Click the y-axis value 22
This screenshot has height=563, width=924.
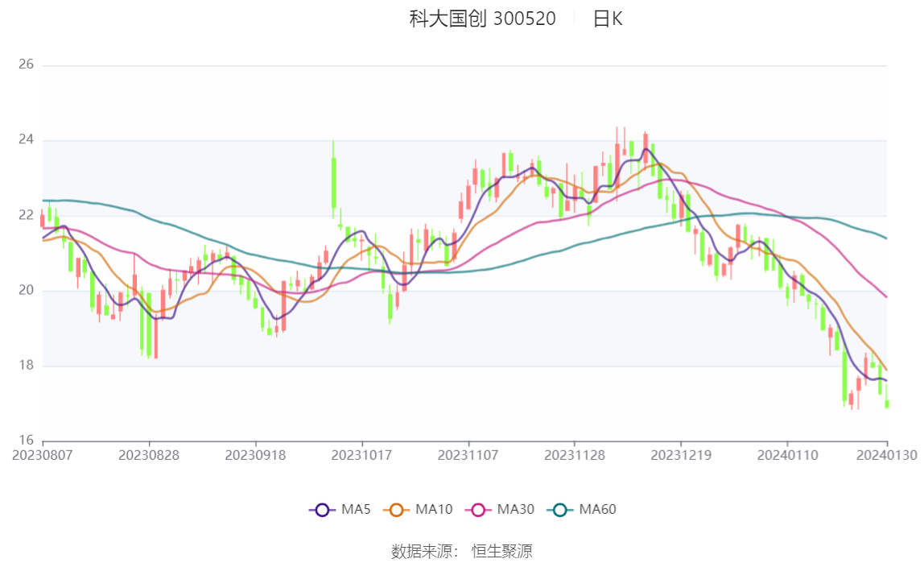(26, 215)
